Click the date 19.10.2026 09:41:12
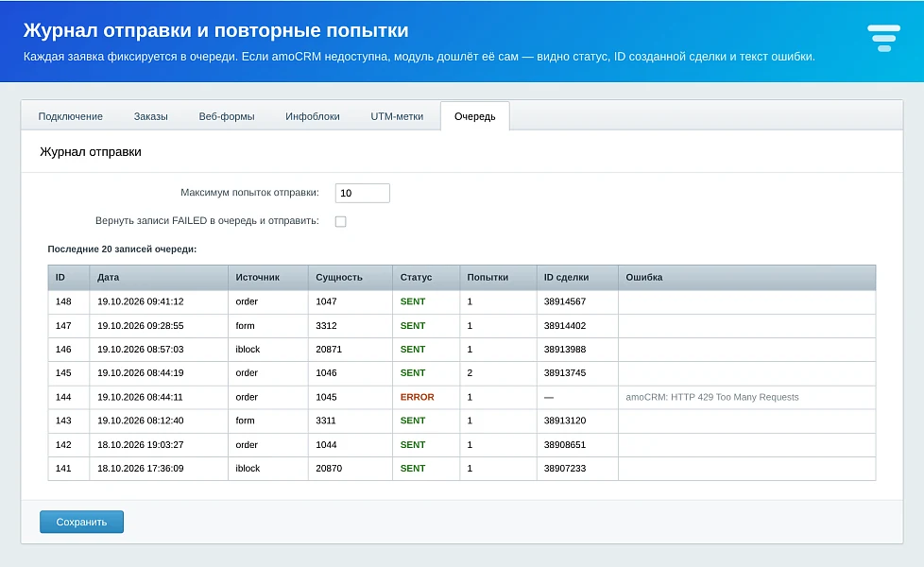The width and height of the screenshot is (924, 567). pyautogui.click(x=140, y=301)
